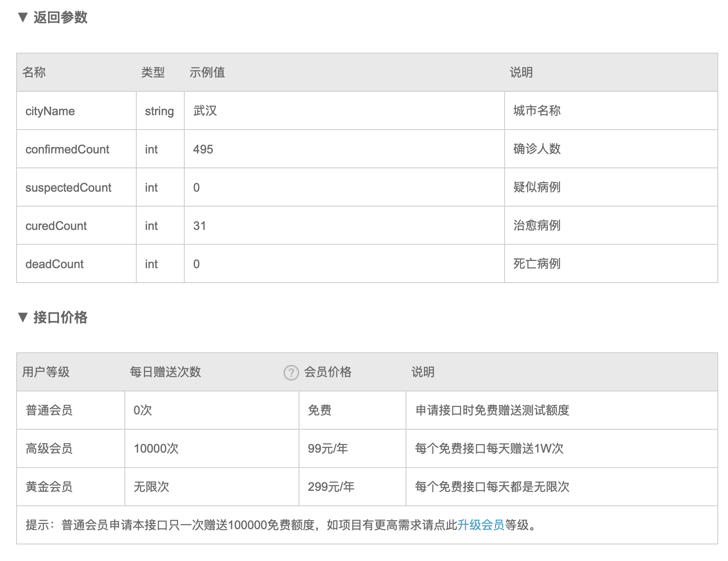Click the daily quota 0次

pos(143,410)
